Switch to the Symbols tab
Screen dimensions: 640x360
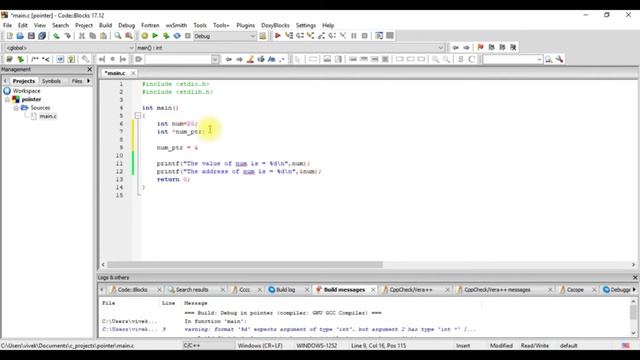tap(51, 81)
